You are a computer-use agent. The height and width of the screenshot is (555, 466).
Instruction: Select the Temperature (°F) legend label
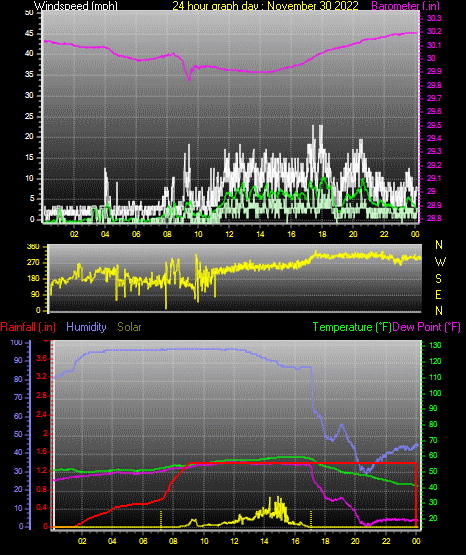[x=352, y=327]
